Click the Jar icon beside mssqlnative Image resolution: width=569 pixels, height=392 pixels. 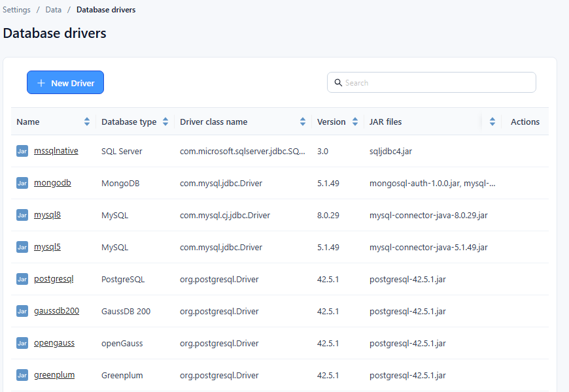click(x=22, y=151)
